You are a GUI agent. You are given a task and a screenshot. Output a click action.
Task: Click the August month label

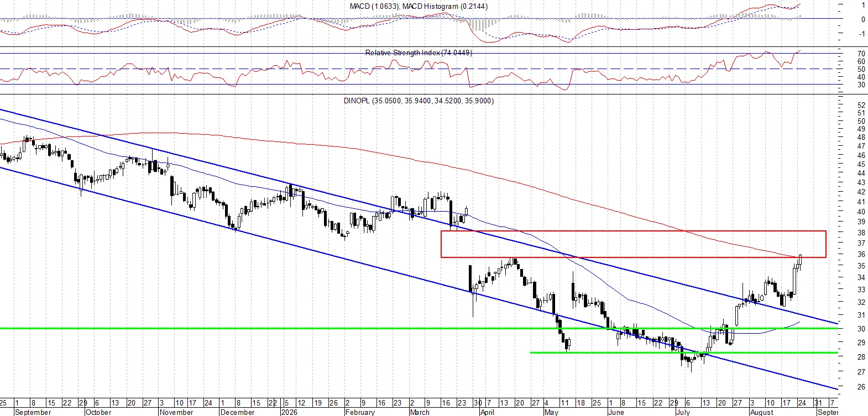[x=762, y=412]
